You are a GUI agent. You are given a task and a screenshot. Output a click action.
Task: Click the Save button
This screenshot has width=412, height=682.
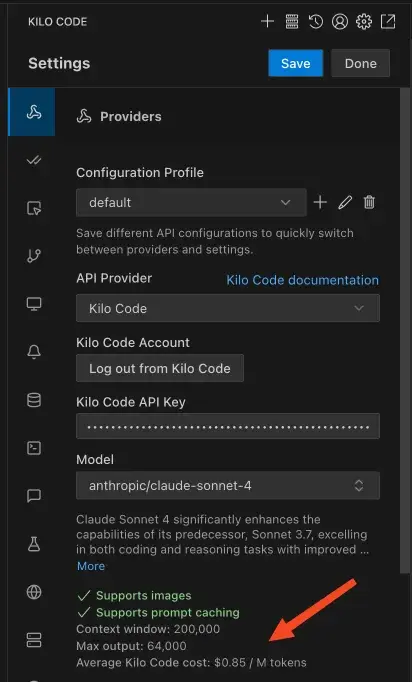[x=295, y=63]
